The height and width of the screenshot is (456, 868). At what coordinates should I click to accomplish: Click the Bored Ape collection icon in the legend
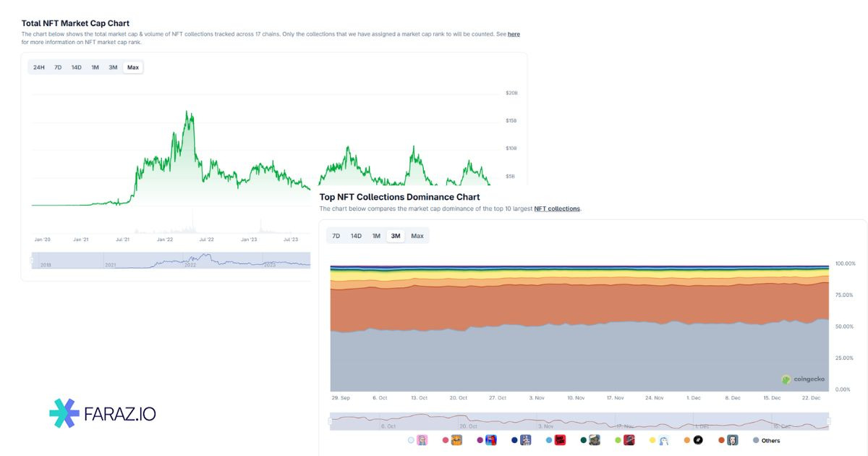[x=457, y=439]
